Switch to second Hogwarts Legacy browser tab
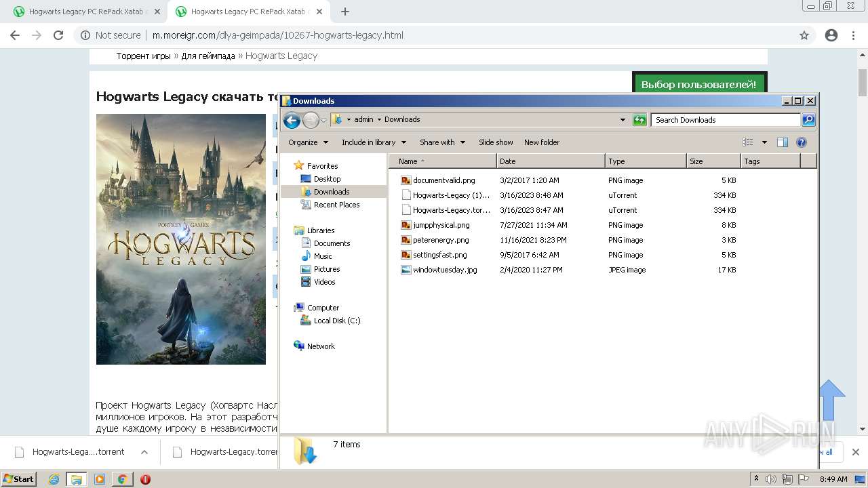This screenshot has height=488, width=868. [248, 12]
